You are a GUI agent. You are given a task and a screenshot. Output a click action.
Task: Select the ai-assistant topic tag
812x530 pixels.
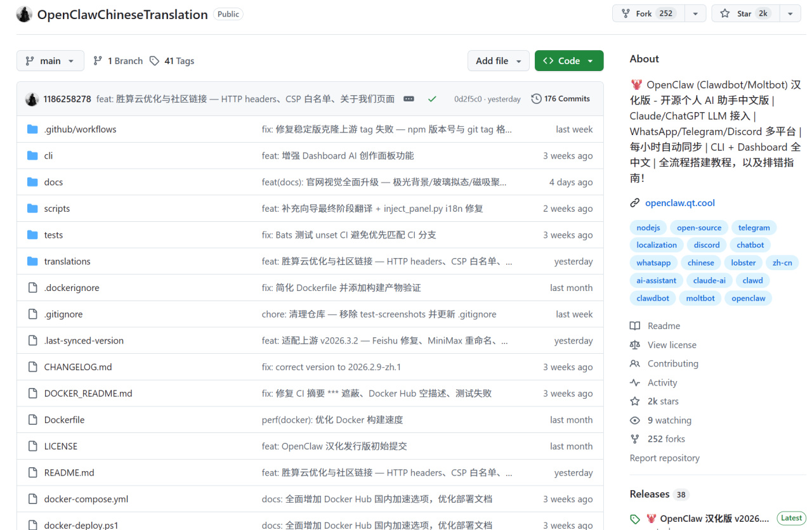click(657, 281)
